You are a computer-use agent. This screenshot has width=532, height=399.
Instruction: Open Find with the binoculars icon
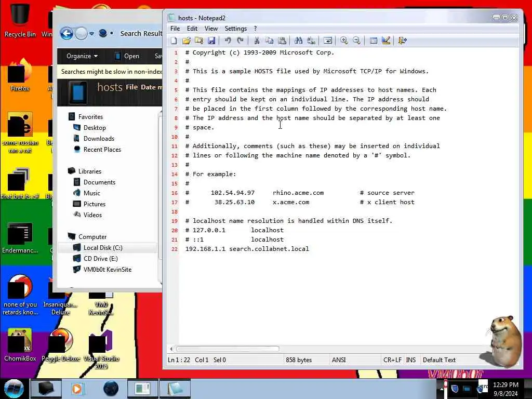point(299,41)
